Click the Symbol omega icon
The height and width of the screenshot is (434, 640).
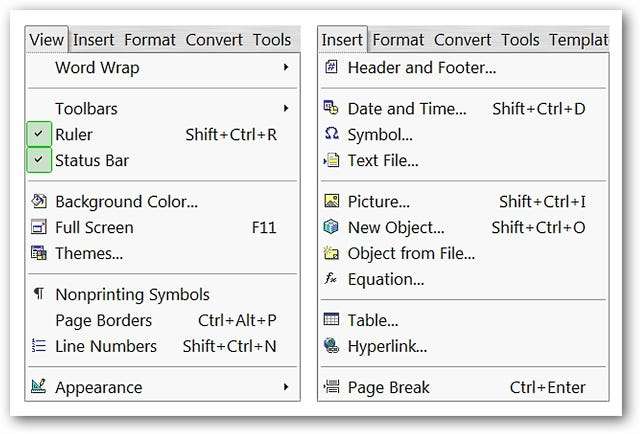332,134
